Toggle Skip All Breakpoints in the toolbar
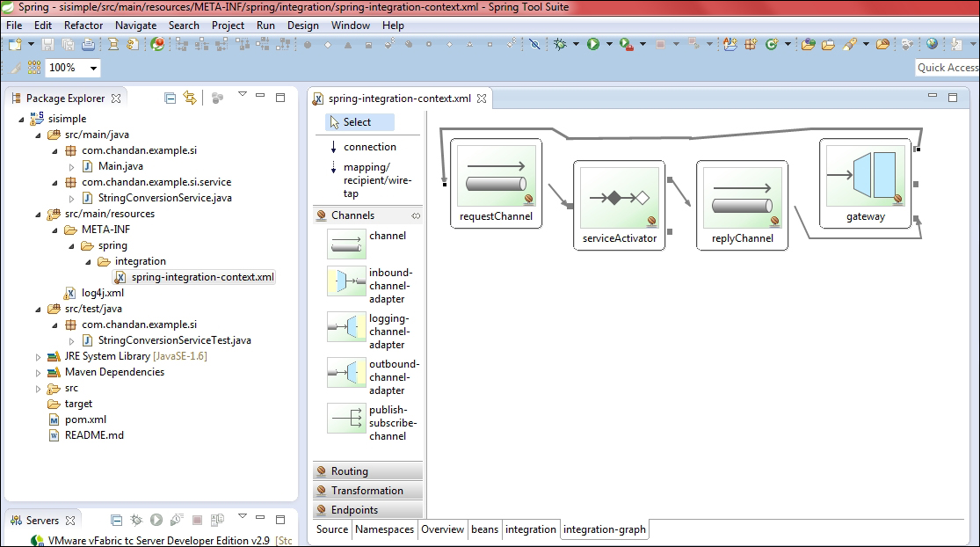The width and height of the screenshot is (980, 547). pyautogui.click(x=536, y=42)
